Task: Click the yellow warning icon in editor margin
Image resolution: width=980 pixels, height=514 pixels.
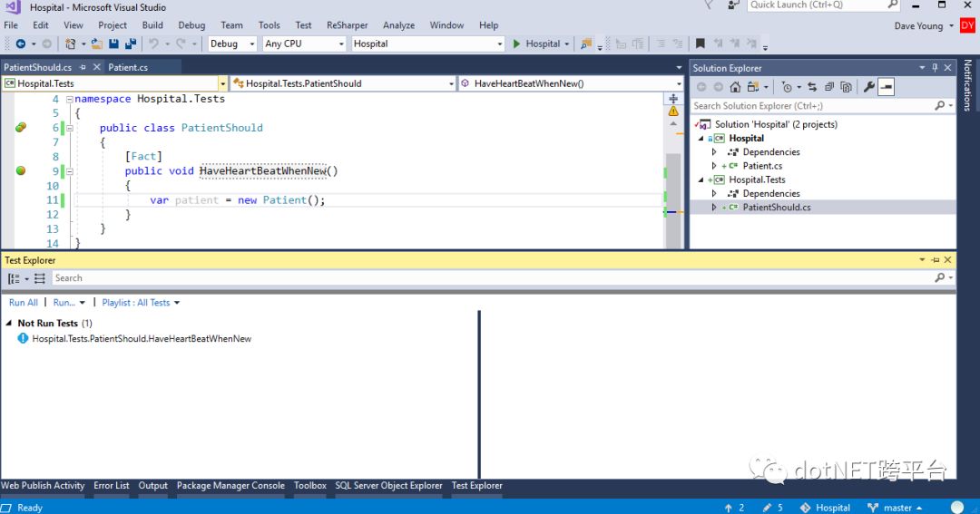Action: (673, 112)
